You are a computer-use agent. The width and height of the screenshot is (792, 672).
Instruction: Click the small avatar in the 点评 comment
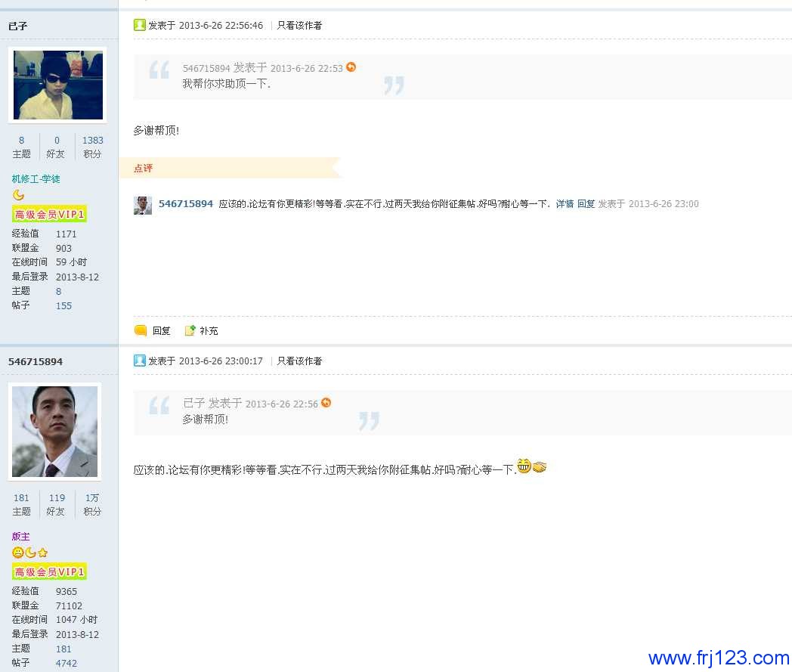tap(142, 205)
